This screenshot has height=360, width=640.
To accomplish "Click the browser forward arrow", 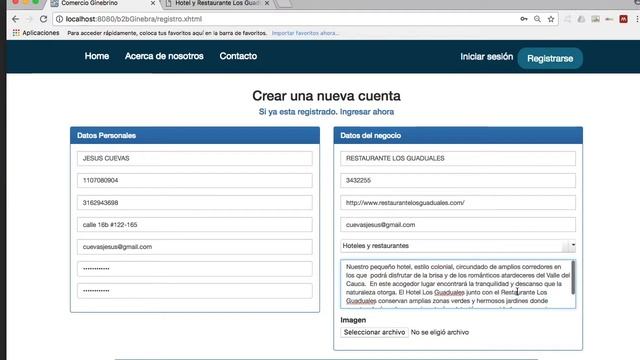I will click(29, 19).
